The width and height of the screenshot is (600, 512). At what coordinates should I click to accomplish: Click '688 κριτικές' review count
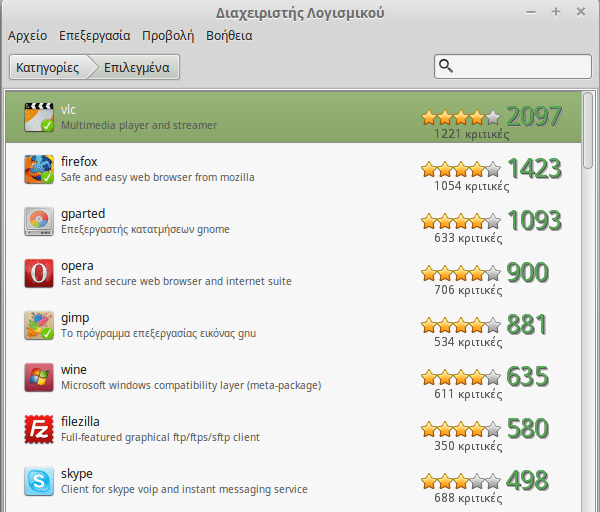(468, 498)
